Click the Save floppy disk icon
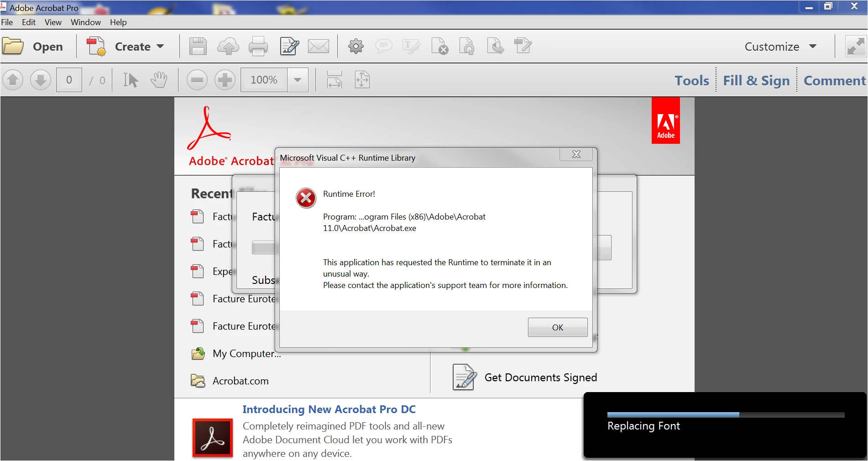This screenshot has width=868, height=461. [x=198, y=46]
